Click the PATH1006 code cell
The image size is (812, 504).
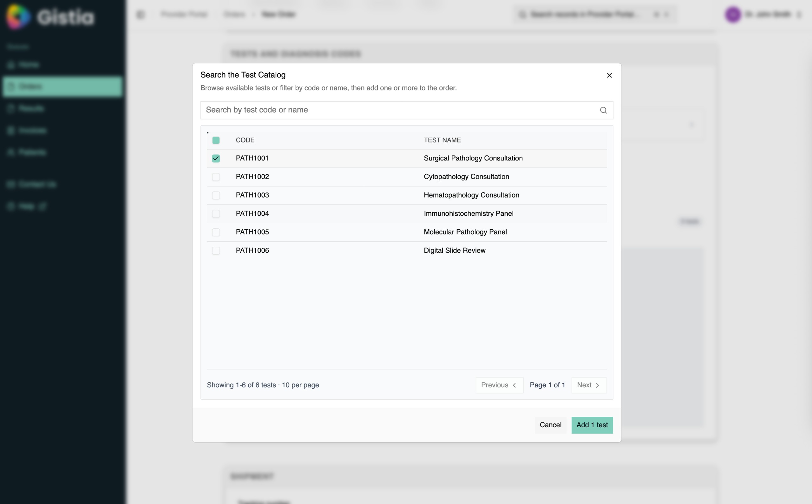click(252, 251)
